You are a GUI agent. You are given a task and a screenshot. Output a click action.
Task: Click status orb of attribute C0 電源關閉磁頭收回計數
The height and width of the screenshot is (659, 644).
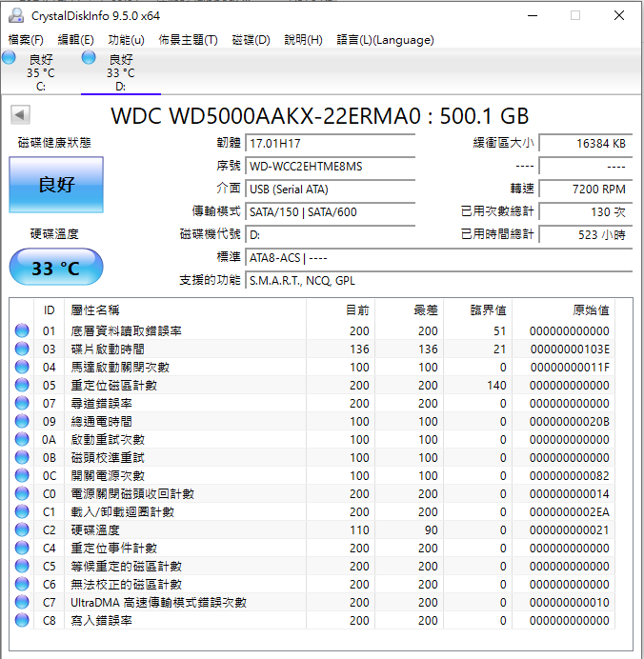[x=22, y=493]
